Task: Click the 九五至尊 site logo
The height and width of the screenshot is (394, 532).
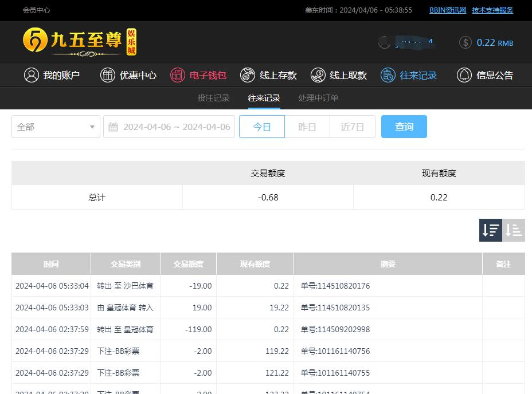Action: click(x=80, y=42)
